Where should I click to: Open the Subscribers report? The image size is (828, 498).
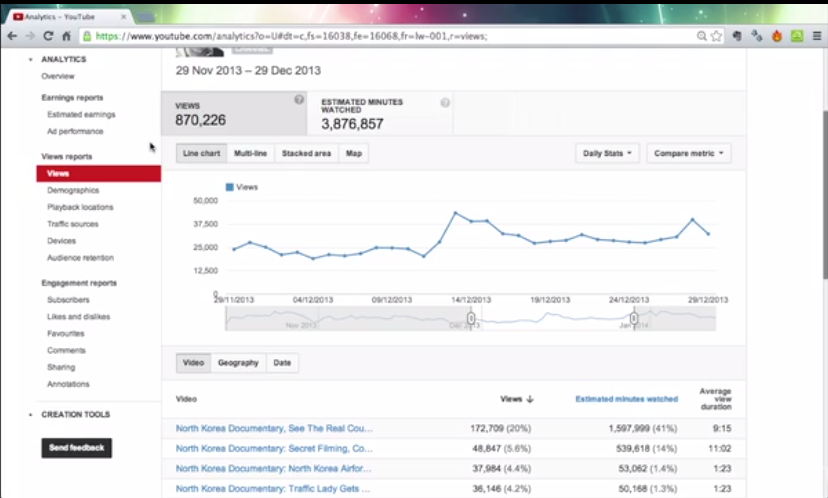[68, 299]
